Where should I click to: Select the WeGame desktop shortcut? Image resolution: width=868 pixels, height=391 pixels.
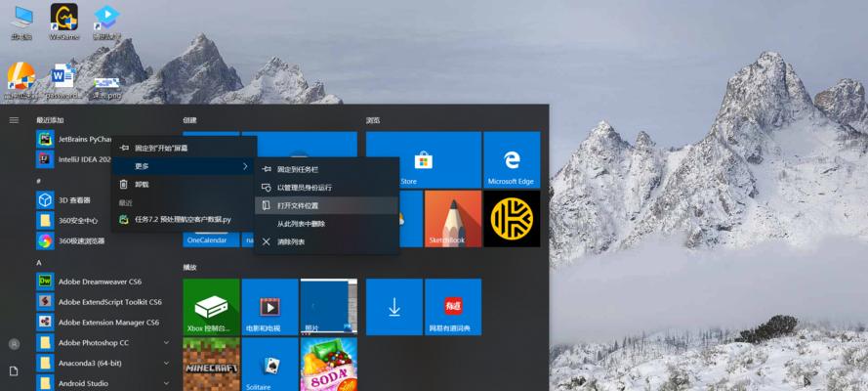64,22
